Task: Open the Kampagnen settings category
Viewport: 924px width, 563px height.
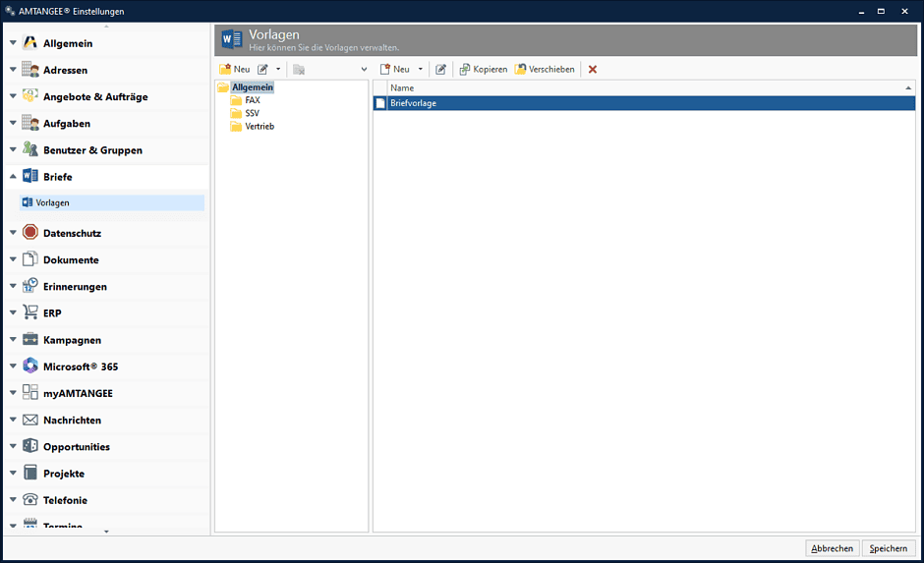Action: coord(72,340)
